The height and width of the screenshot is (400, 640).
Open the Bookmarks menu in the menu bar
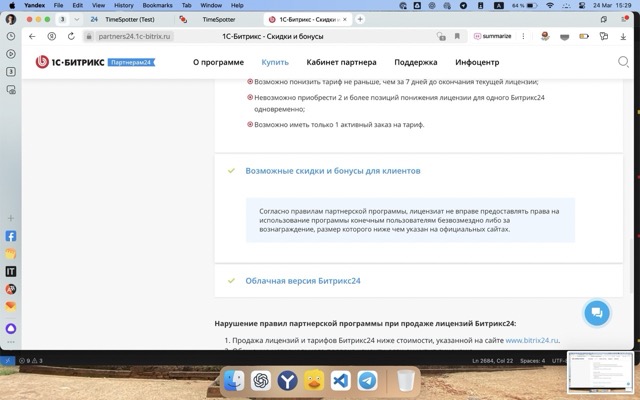click(157, 5)
